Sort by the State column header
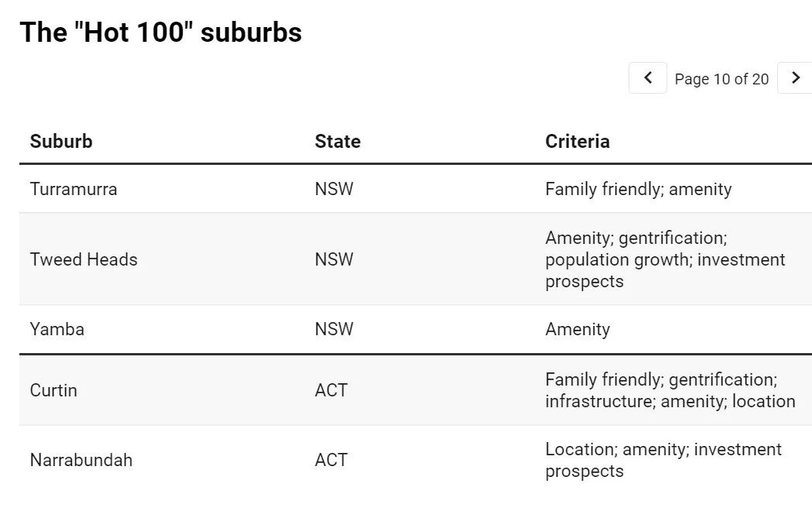 (337, 141)
